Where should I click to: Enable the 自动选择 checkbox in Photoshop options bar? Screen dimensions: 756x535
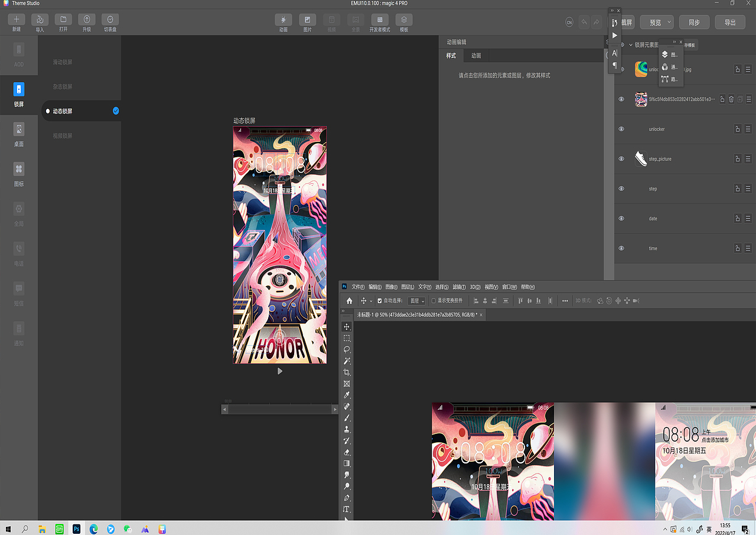[x=380, y=300]
